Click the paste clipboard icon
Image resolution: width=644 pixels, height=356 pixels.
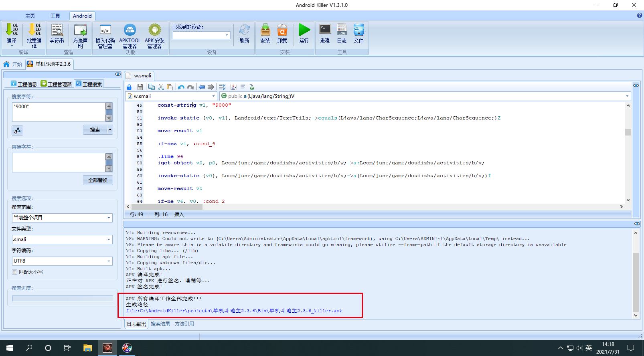coord(170,87)
